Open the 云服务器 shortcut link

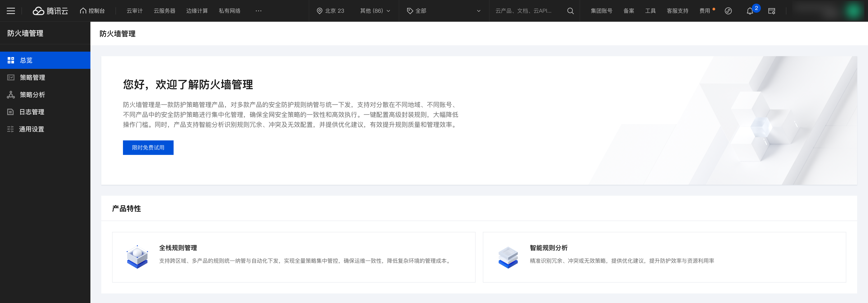(x=164, y=11)
